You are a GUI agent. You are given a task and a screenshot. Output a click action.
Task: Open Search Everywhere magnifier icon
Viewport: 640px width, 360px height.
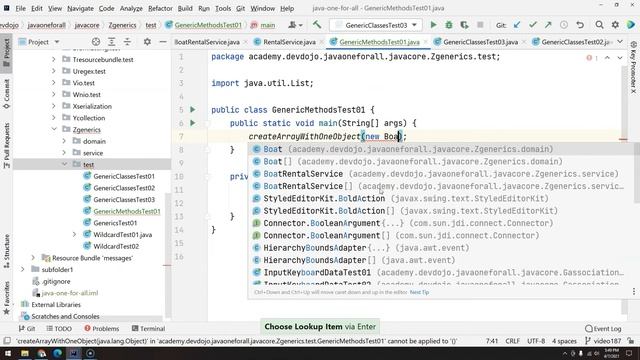click(599, 25)
